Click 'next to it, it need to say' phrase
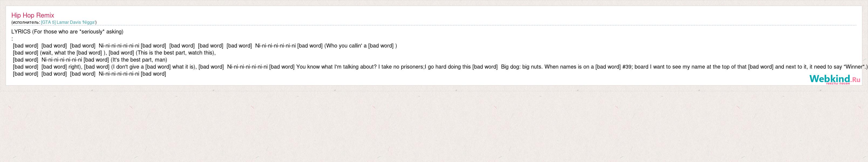868x162 pixels. [x=813, y=67]
